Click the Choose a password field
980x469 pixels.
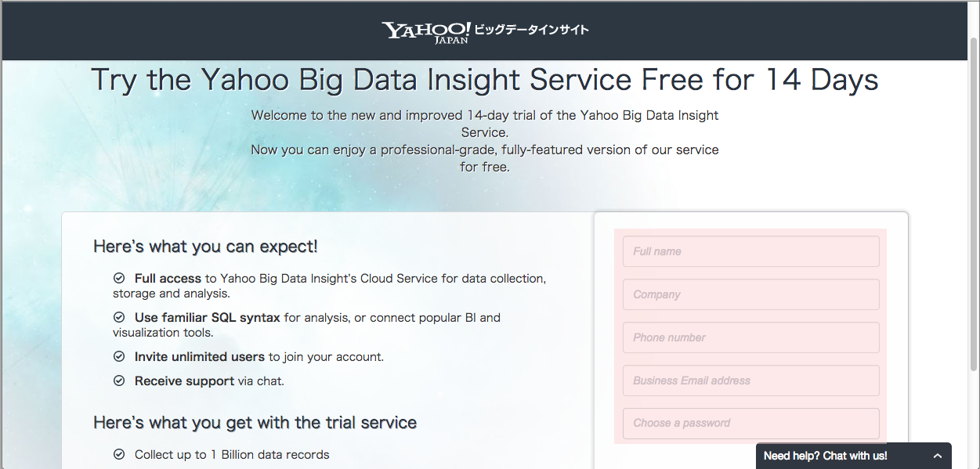pos(750,423)
